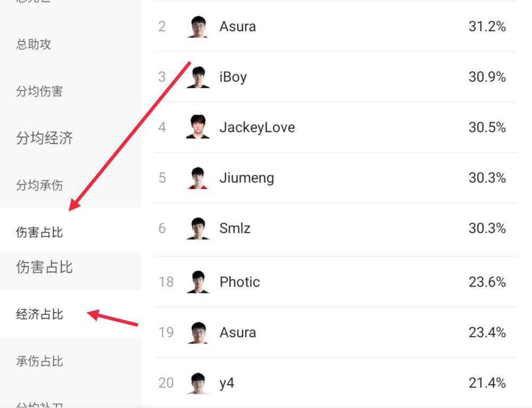Open Photic's player avatar

tap(197, 282)
